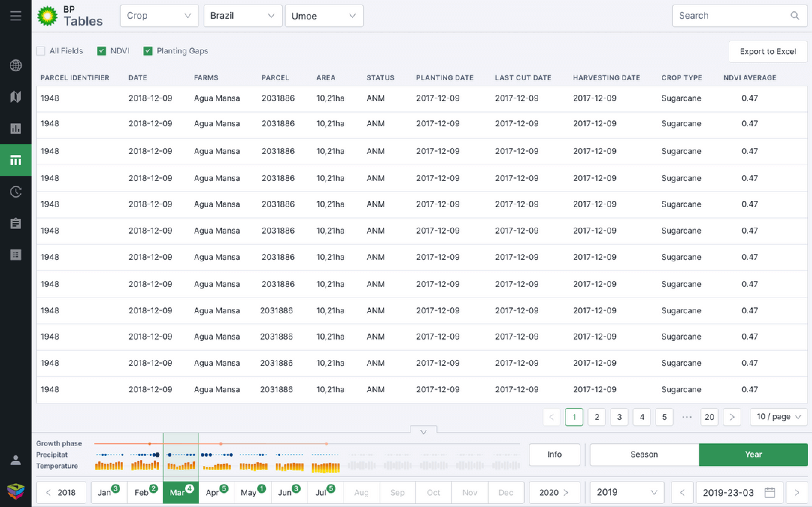
Task: Enable the All Fields checkbox
Action: click(41, 51)
